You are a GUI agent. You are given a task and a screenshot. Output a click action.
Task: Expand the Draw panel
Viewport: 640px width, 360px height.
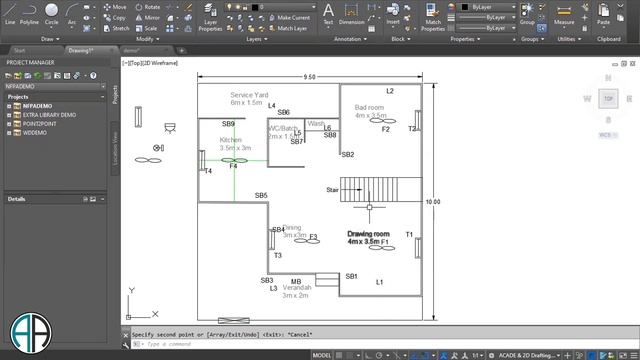click(50, 39)
